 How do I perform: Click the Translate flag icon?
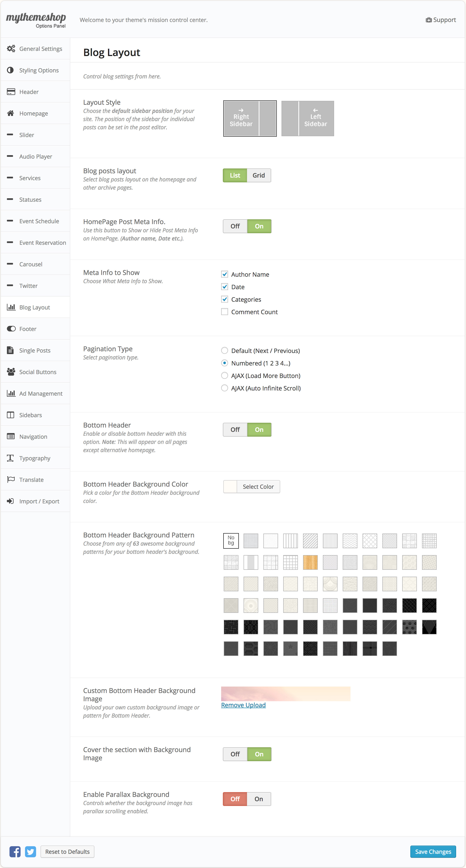pos(11,479)
